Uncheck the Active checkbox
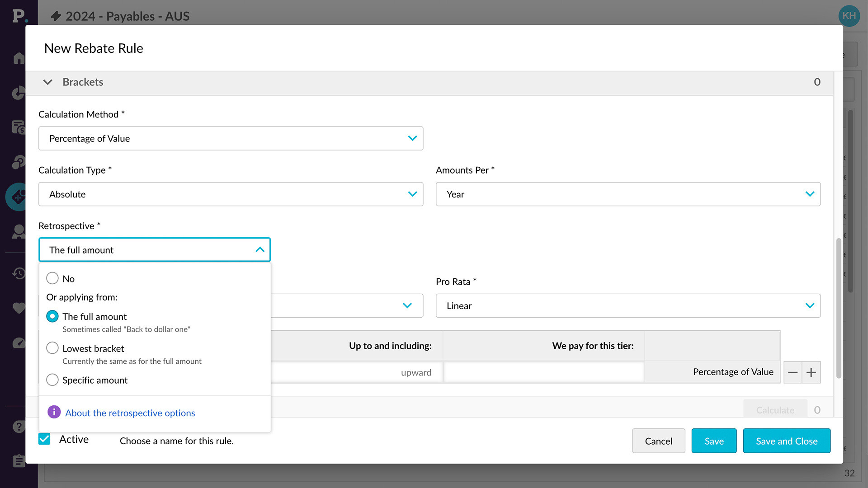 (x=44, y=439)
